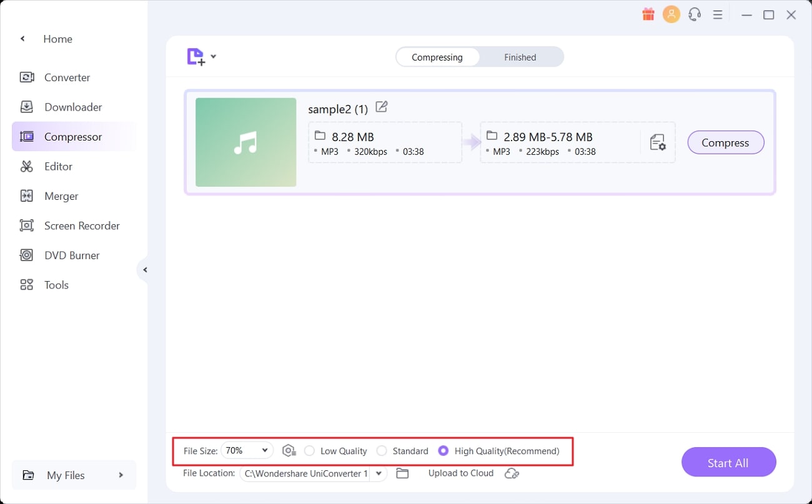Open Screen Recorder from the sidebar
Screen dimensions: 812x504
(81, 225)
